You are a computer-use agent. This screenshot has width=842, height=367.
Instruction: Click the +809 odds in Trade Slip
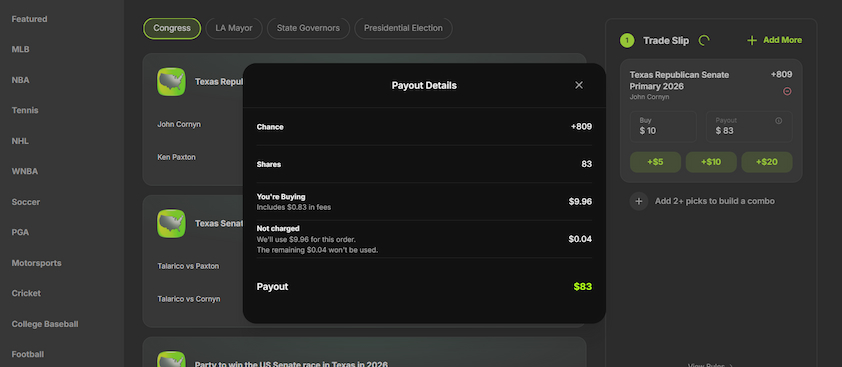pos(781,75)
